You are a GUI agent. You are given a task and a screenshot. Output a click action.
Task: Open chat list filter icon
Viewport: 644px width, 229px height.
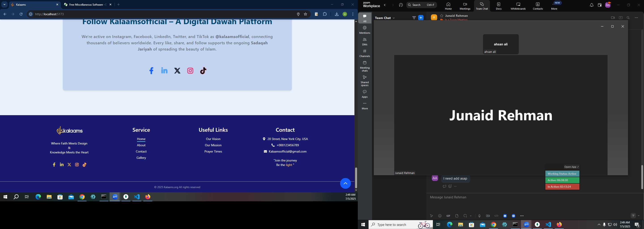point(414,18)
